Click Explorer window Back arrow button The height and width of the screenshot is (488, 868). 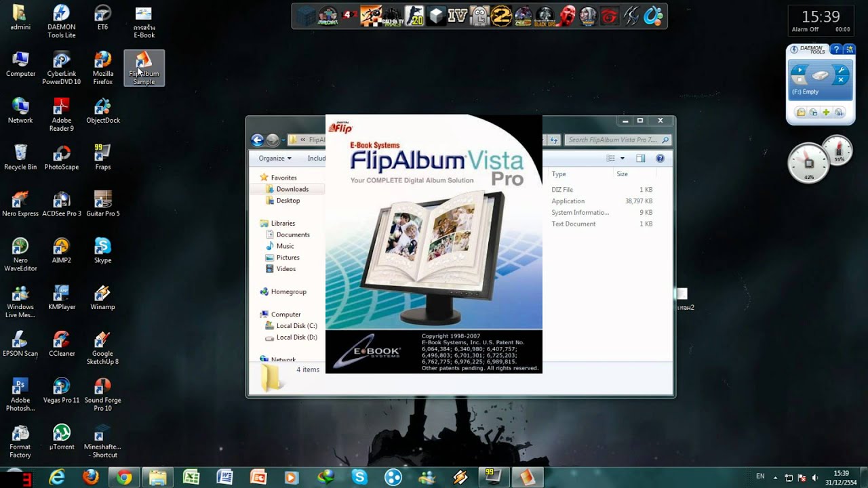point(257,140)
